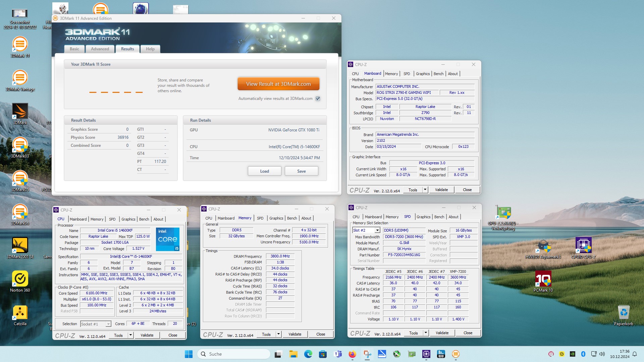644x362 pixels.
Task: Click the Save button in Run Details
Action: click(302, 171)
